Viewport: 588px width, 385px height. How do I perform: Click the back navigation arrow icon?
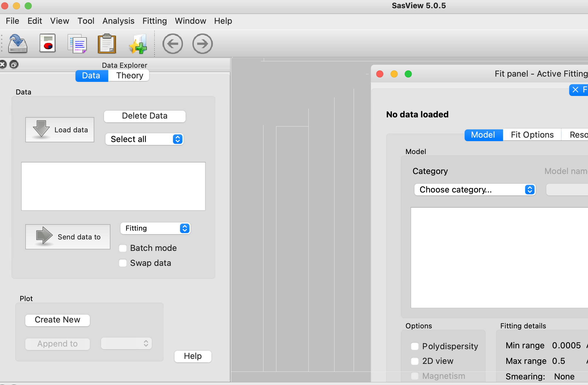click(173, 43)
